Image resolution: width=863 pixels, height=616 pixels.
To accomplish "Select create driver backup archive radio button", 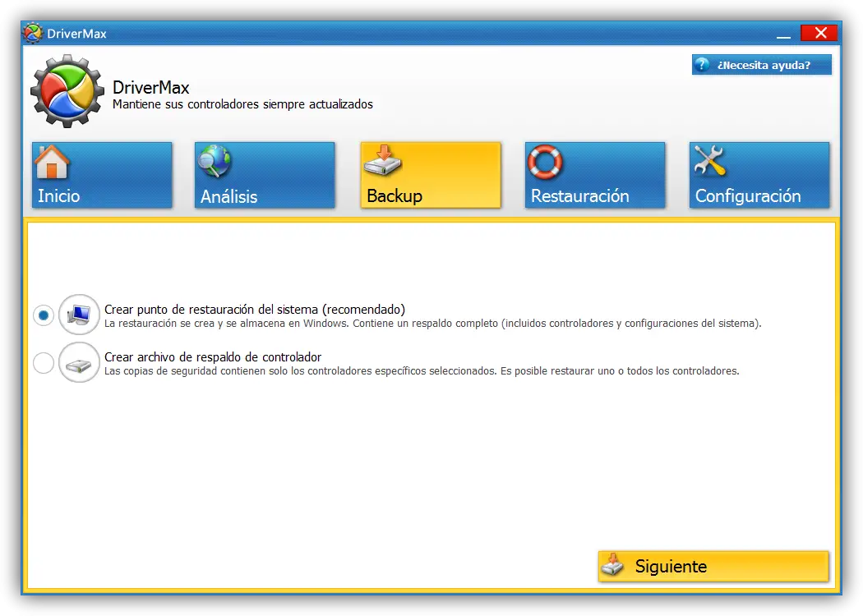I will coord(44,363).
